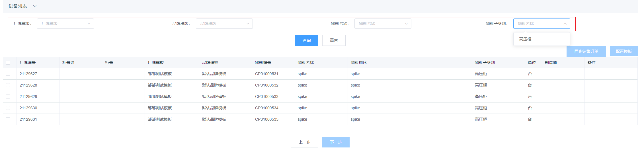The height and width of the screenshot is (156, 644).
Task: Toggle the select-all checkbox in table header
Action: (8, 63)
